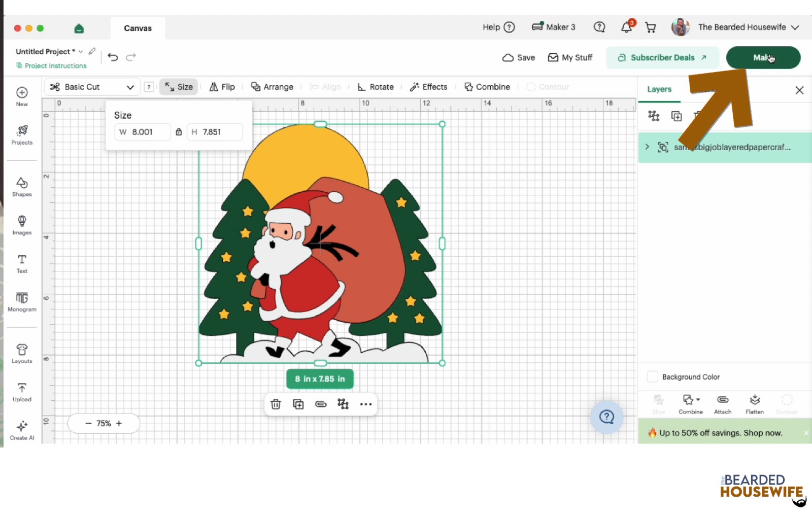Click the ungroup icon in Layers panel
The image size is (812, 516).
tap(654, 116)
